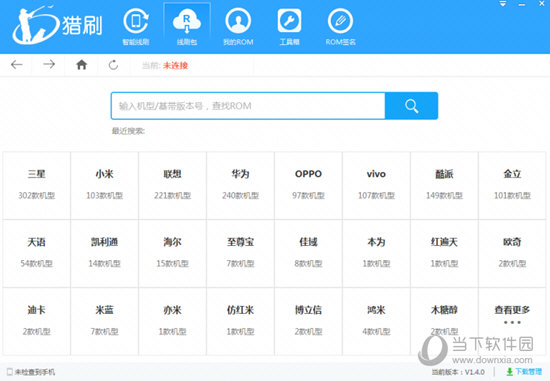Choose the 海尔 brand tile
The image size is (550, 381).
point(173,254)
